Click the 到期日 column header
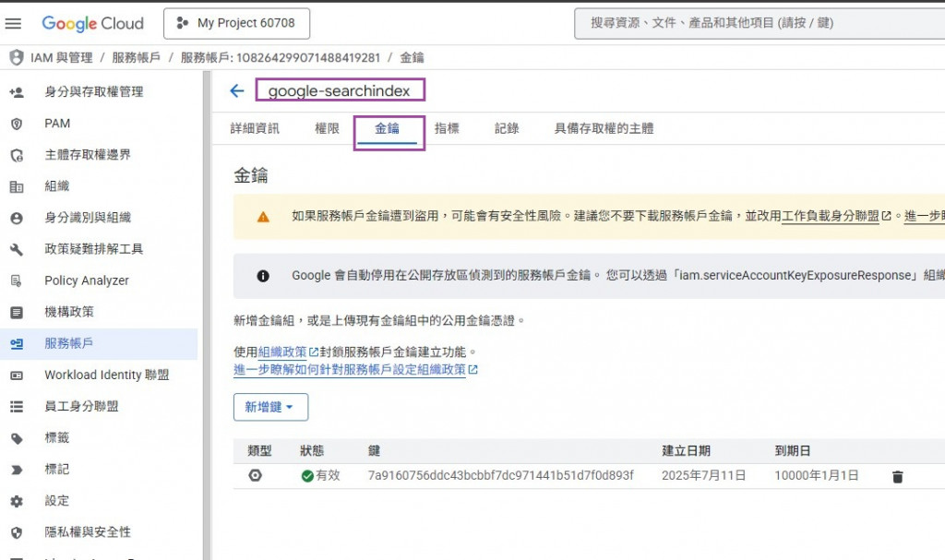Image resolution: width=945 pixels, height=560 pixels. (x=793, y=451)
